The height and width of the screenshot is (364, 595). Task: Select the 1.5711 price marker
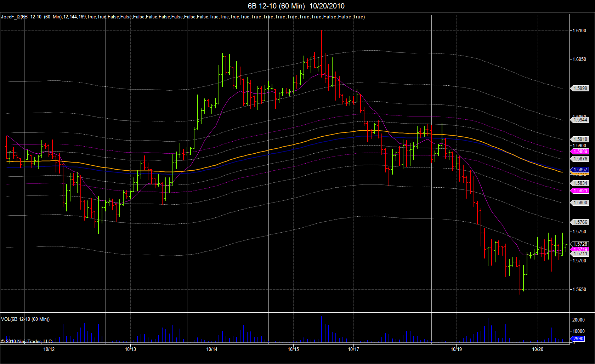coord(580,254)
